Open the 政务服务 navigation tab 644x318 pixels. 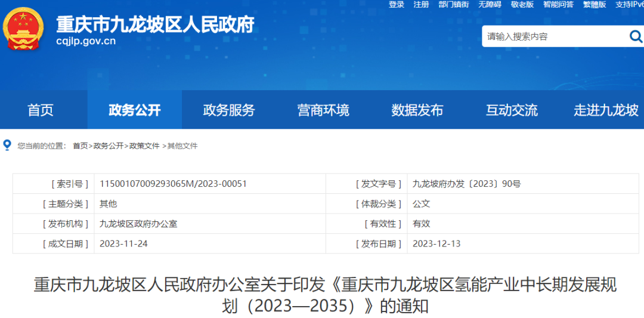pos(229,110)
